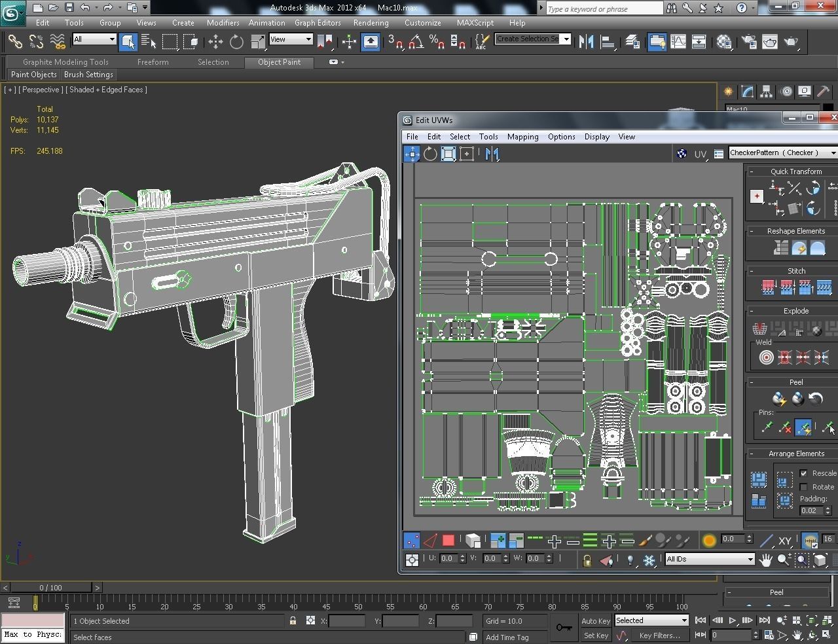Screen dimensions: 838x644
Task: Click the Key Filters button
Action: [x=660, y=635]
